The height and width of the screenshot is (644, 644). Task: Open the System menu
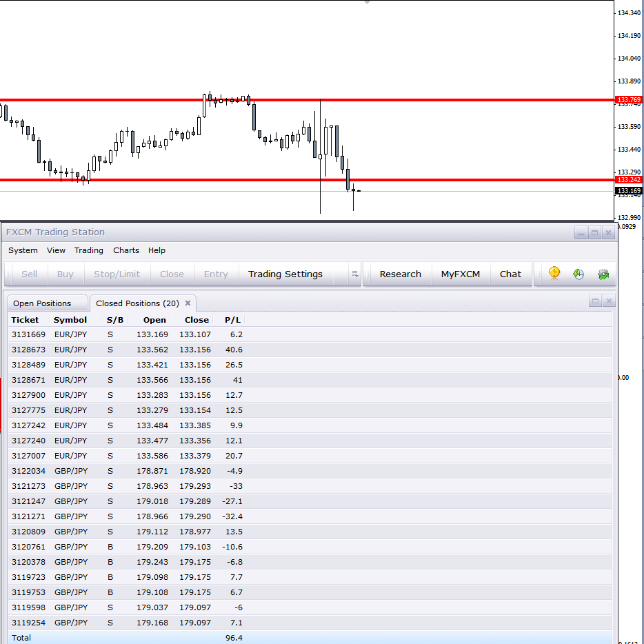pos(23,250)
